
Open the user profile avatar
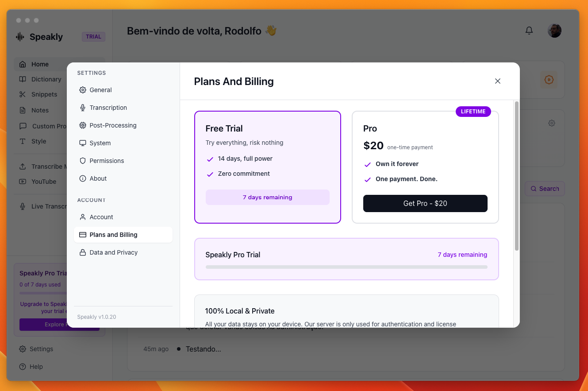click(554, 31)
